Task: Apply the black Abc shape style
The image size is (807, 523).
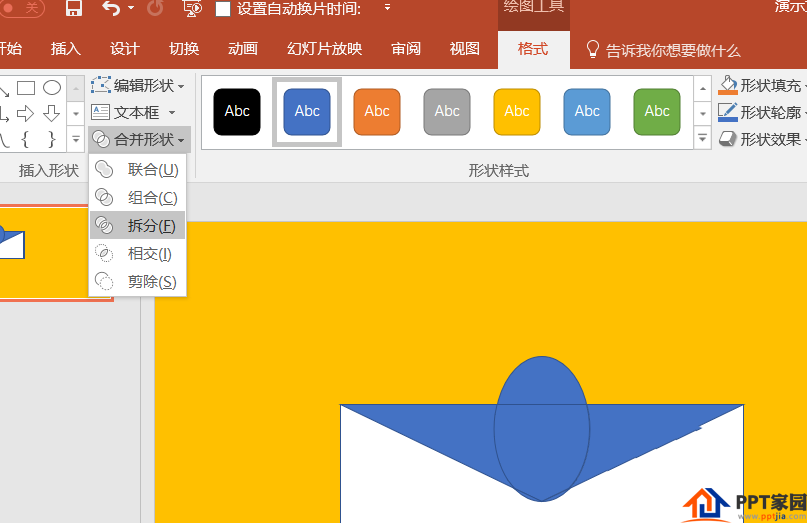Action: (x=237, y=112)
